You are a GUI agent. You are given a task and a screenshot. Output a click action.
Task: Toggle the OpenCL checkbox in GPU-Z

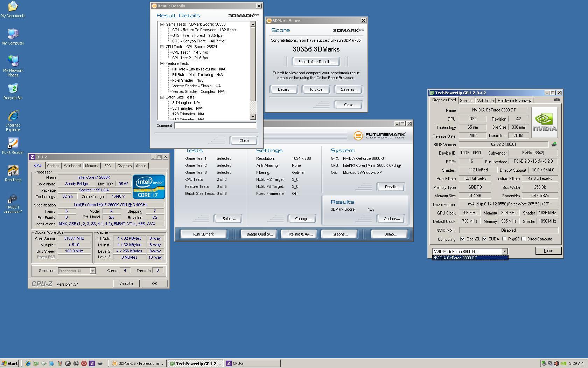coord(462,239)
